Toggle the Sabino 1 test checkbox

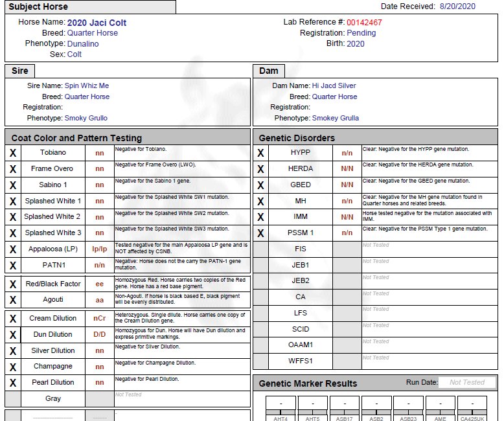click(x=13, y=185)
